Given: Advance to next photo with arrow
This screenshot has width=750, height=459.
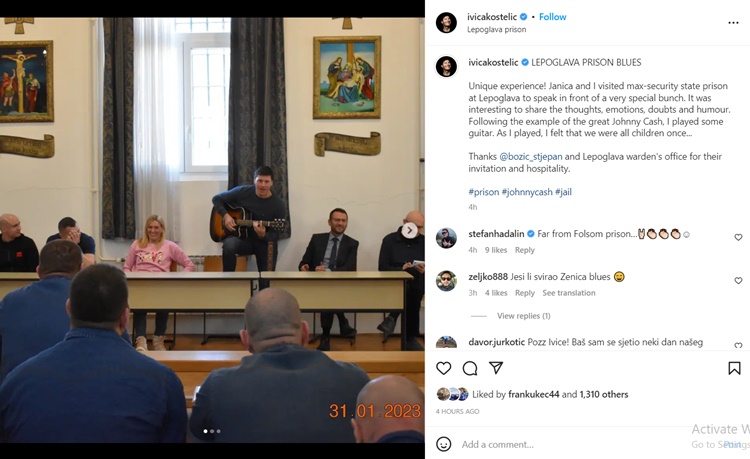Looking at the screenshot, I should [x=409, y=230].
